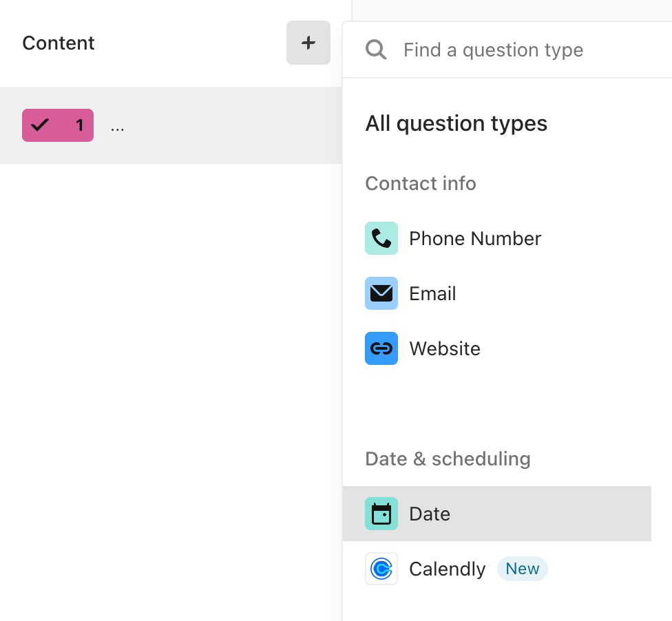Image resolution: width=672 pixels, height=621 pixels.
Task: Click the checkmark in the pink question badge
Action: point(40,125)
